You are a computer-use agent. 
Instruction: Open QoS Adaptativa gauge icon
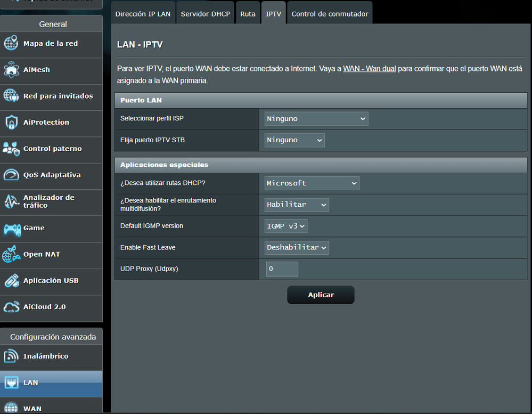click(x=11, y=175)
